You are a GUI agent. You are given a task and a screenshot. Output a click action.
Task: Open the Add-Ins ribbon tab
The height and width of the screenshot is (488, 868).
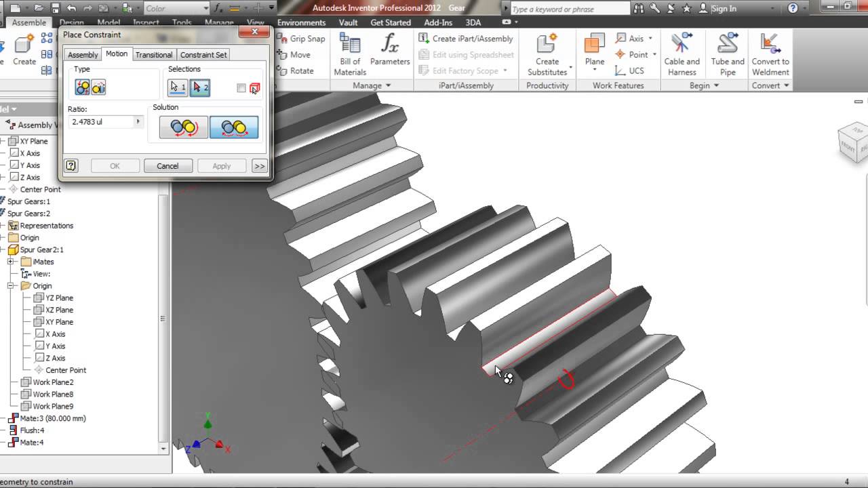click(x=438, y=22)
